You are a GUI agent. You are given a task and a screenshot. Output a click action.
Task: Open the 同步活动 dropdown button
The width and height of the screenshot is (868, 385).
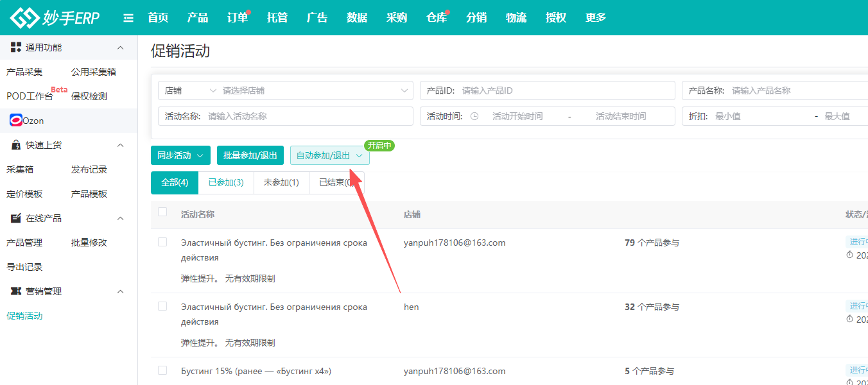tap(180, 155)
